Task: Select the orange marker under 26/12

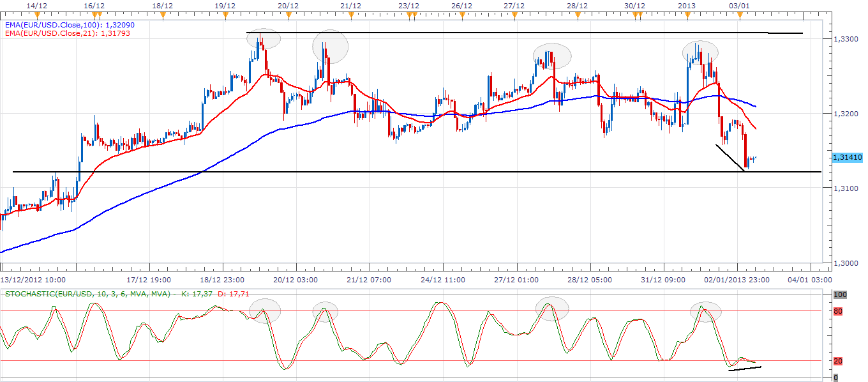Action: tap(461, 14)
